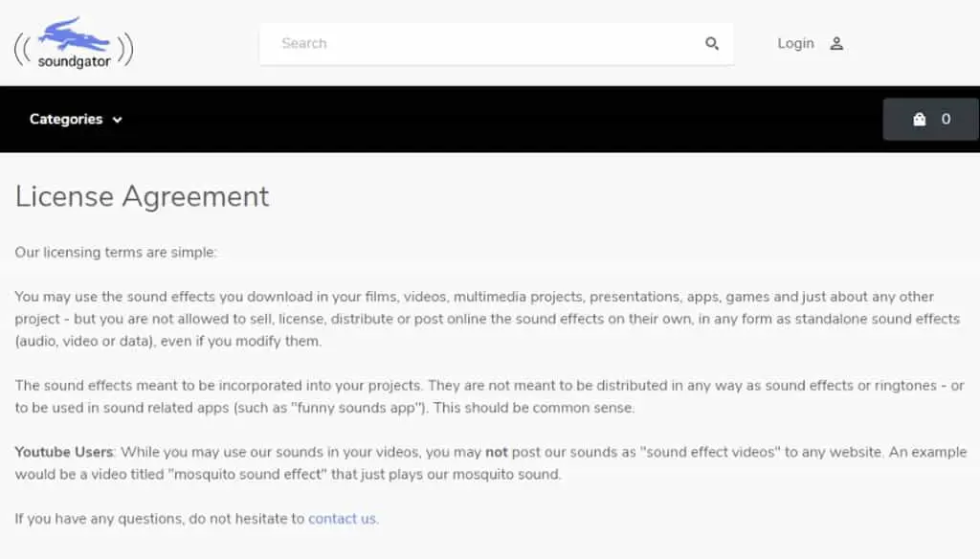Screen dimensions: 980x559
Task: Click the left sound-wave brackets in logo
Action: [x=23, y=50]
